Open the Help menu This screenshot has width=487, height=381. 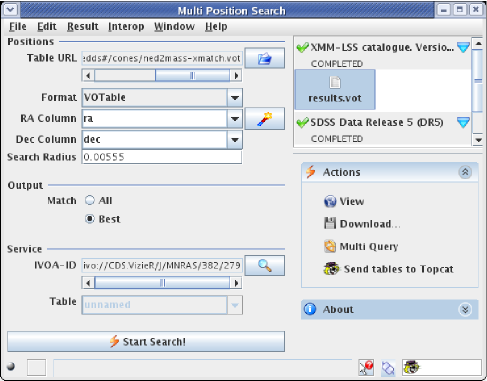(216, 26)
